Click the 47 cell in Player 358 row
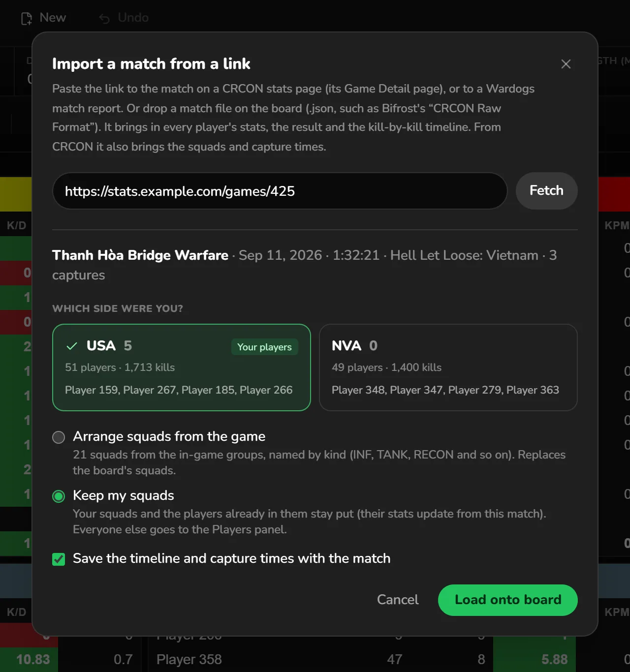This screenshot has height=672, width=630. [394, 659]
